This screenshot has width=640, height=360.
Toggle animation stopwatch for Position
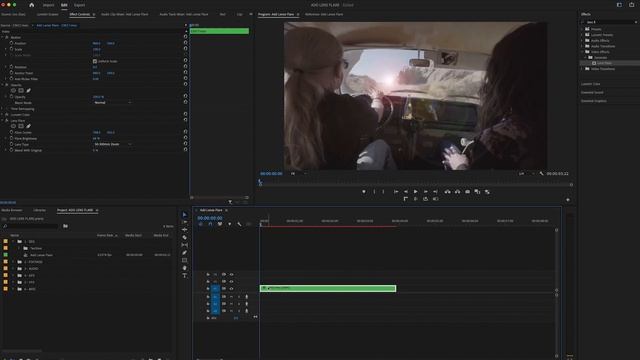tap(11, 43)
